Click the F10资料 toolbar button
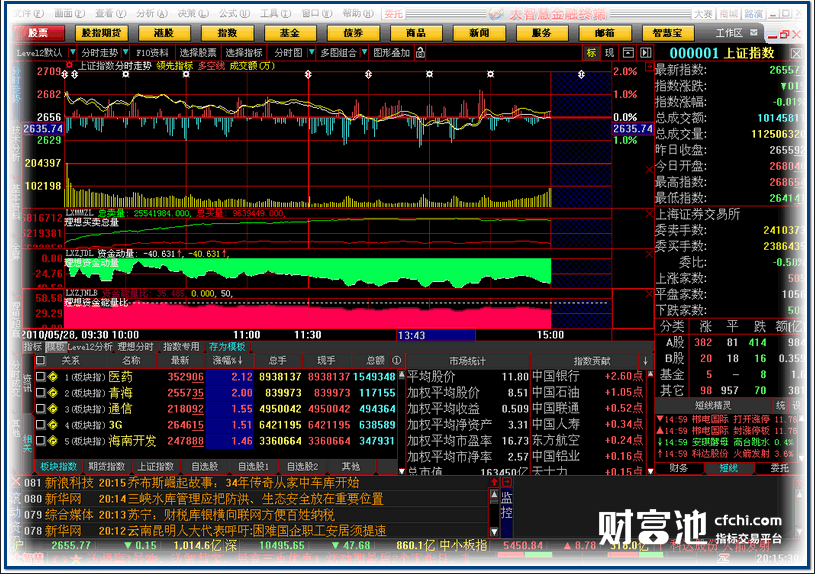The width and height of the screenshot is (815, 574). point(152,53)
